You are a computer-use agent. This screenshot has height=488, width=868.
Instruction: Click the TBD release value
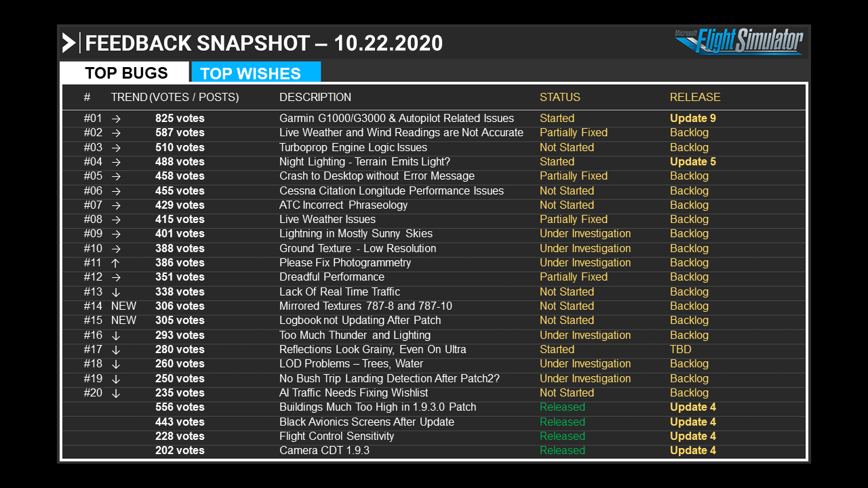681,349
